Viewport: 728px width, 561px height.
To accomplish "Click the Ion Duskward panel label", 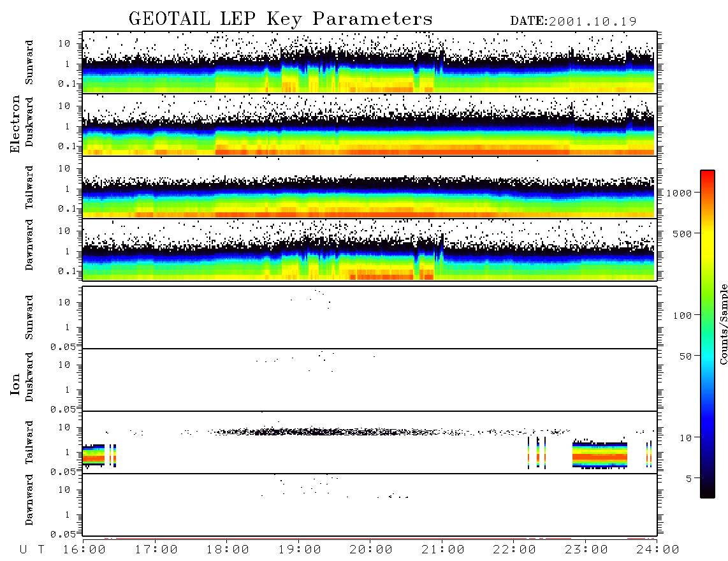I will point(29,377).
